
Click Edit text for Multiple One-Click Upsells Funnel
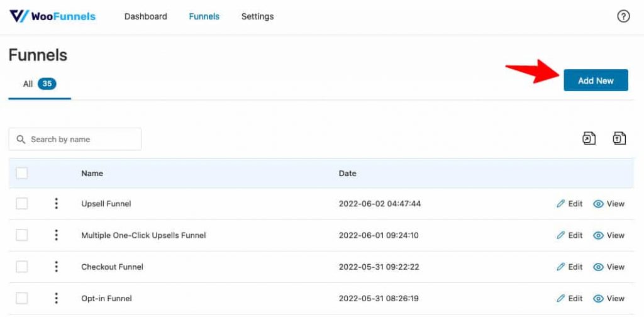click(x=575, y=235)
